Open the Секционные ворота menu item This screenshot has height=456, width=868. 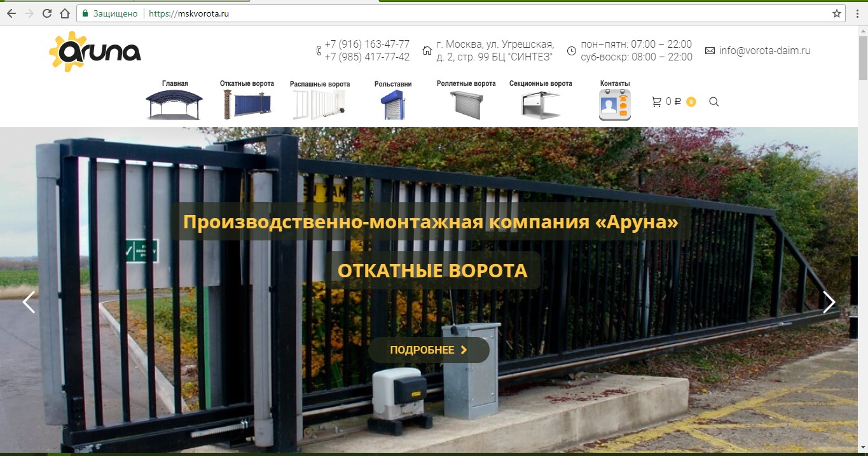click(541, 83)
